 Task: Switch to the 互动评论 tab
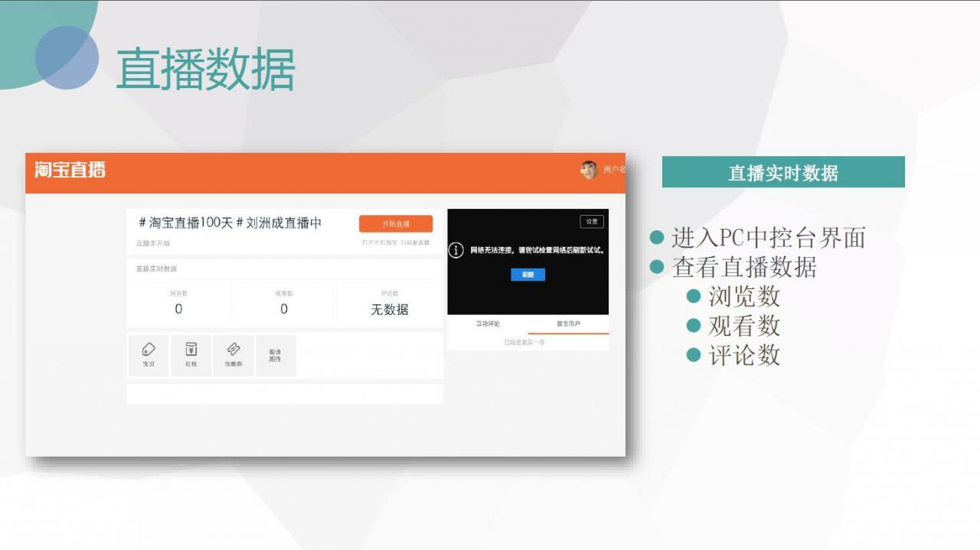tap(488, 324)
